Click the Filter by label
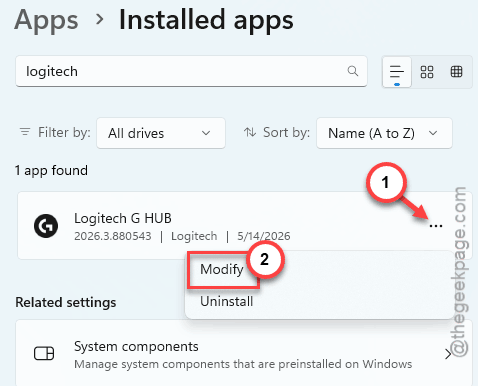The height and width of the screenshot is (386, 478). click(64, 133)
